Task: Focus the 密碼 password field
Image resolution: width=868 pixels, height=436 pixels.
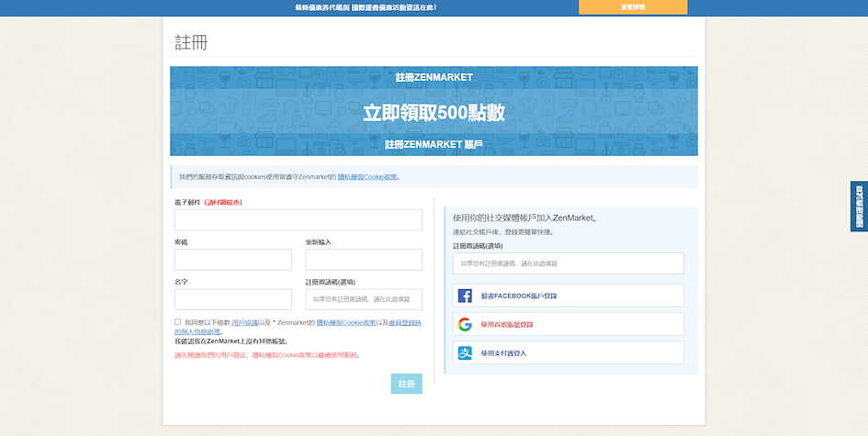Action: click(233, 260)
